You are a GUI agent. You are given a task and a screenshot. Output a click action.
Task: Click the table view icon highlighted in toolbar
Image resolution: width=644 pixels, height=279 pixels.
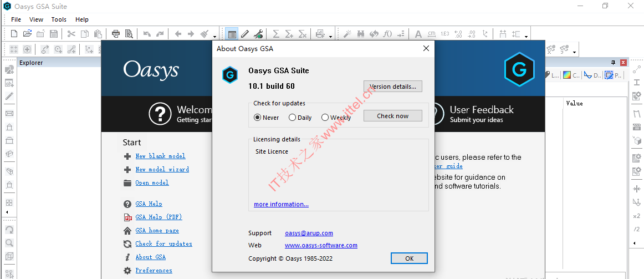point(232,34)
